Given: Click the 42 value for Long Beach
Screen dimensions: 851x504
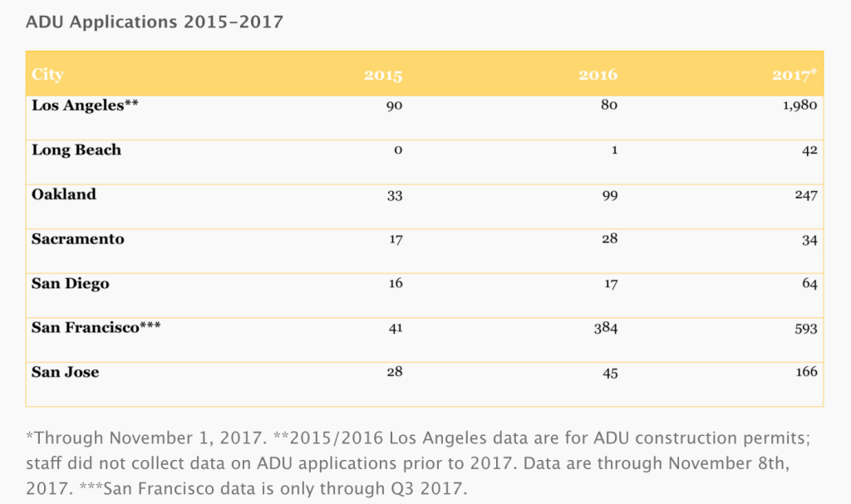Looking at the screenshot, I should (x=809, y=150).
